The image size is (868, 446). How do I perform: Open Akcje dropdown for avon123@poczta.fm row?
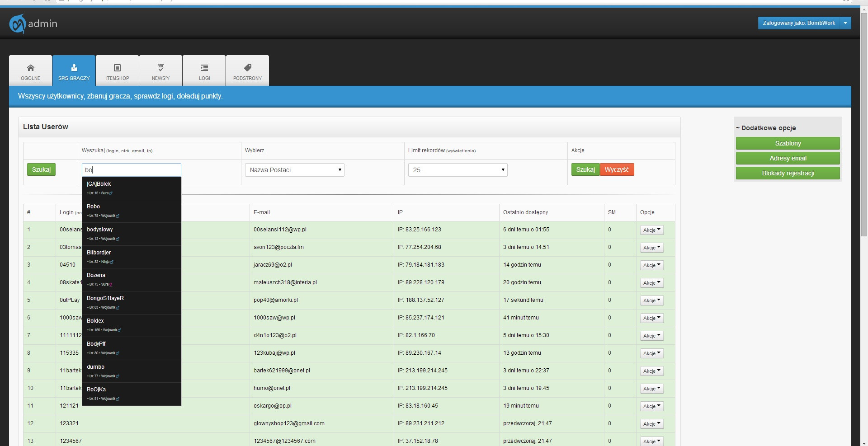(651, 248)
